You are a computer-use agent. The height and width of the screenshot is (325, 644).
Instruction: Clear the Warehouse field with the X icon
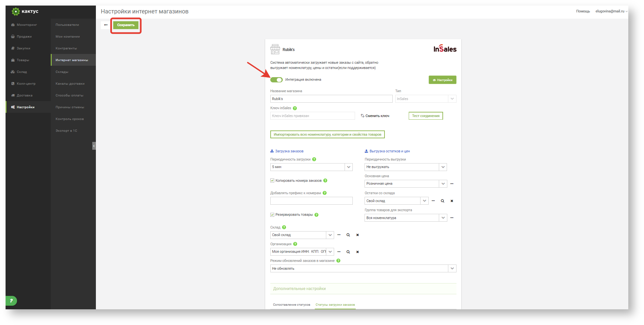pyautogui.click(x=357, y=235)
